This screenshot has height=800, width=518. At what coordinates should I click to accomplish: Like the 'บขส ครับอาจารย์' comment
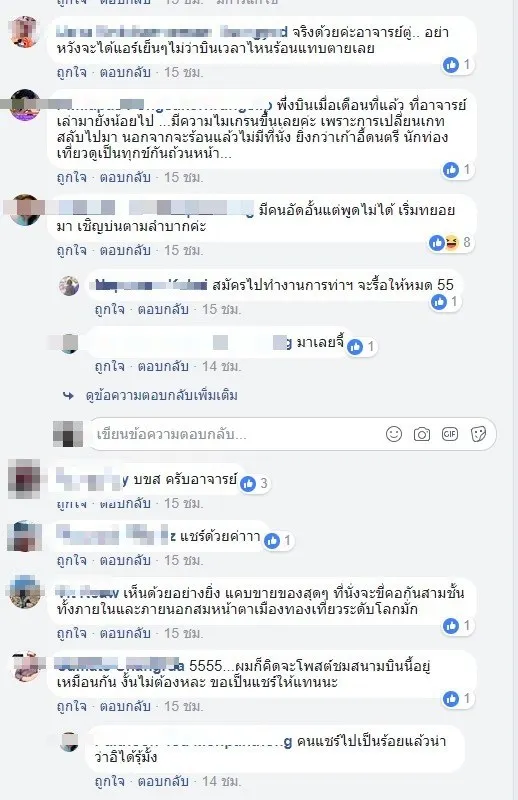click(x=71, y=504)
